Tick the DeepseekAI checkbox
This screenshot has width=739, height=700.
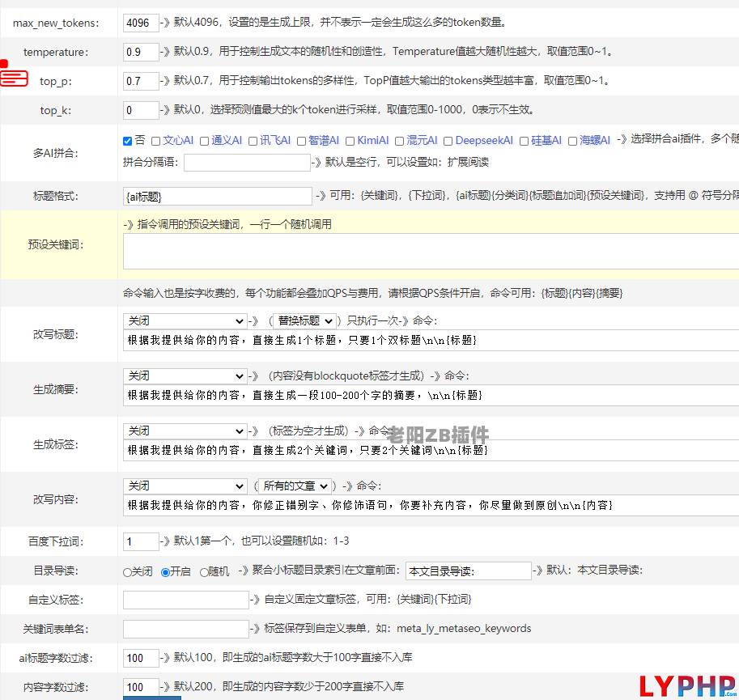(x=448, y=141)
